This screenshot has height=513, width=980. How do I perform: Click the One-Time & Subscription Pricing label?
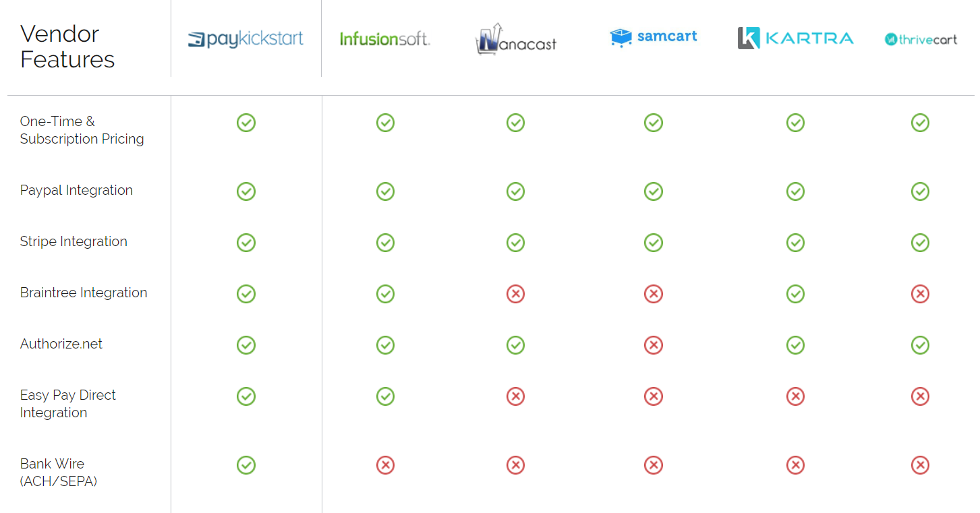click(x=82, y=130)
